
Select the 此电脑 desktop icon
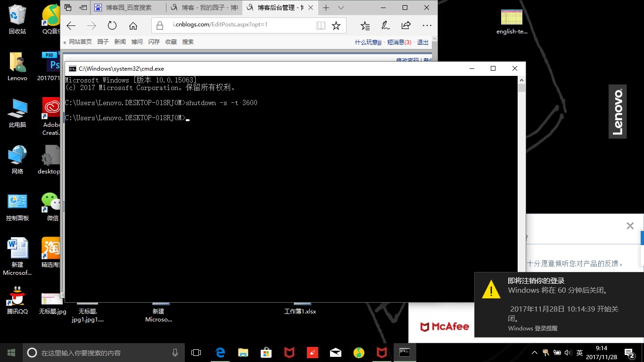17,113
